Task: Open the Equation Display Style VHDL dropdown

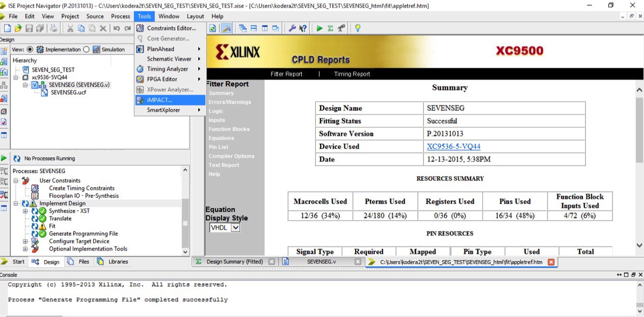Action: pyautogui.click(x=224, y=228)
